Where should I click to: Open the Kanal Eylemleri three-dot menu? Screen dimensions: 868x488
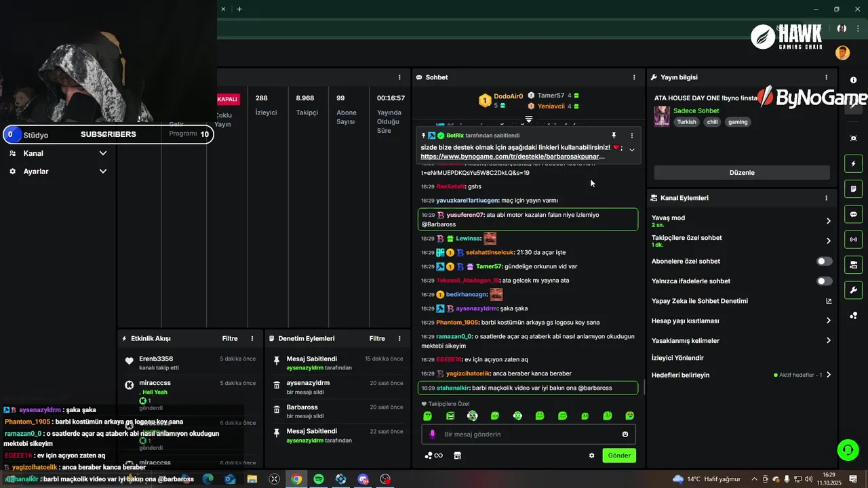(x=826, y=198)
